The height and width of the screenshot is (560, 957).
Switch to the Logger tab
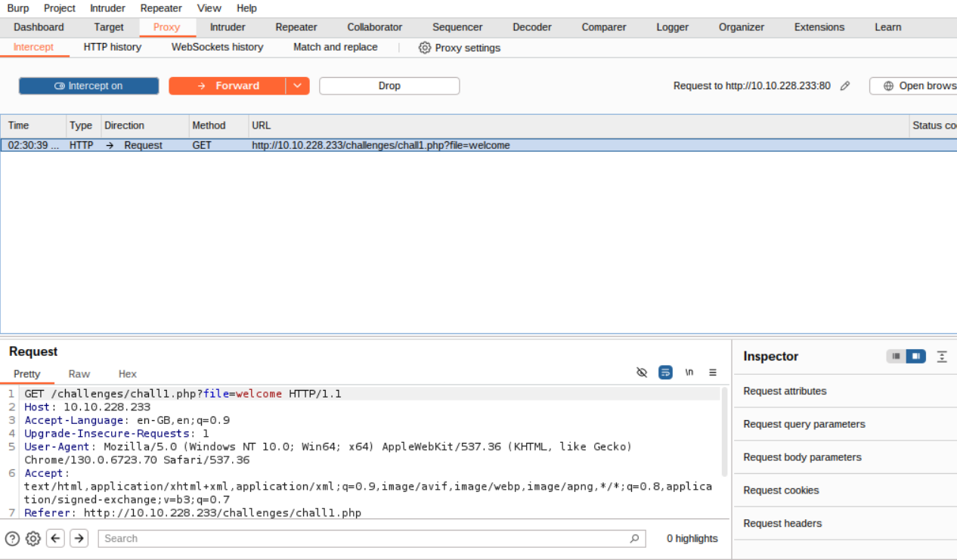click(x=673, y=27)
